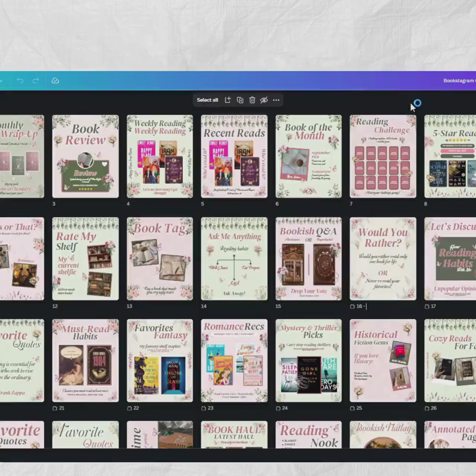Select the Rate My Shelf thumbnail
Image resolution: width=476 pixels, height=476 pixels.
point(86,258)
